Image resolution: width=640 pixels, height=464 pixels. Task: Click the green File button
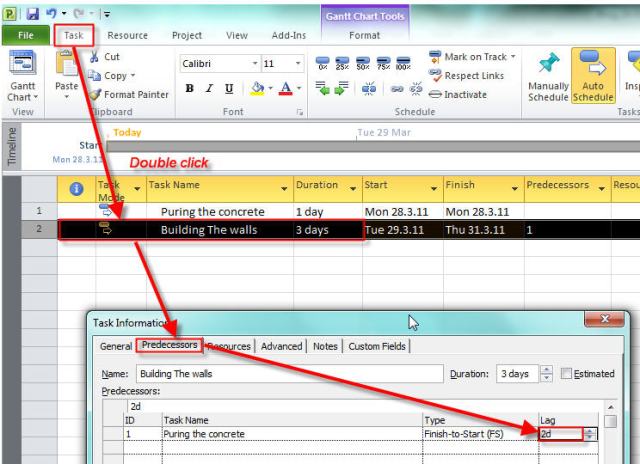click(x=26, y=35)
